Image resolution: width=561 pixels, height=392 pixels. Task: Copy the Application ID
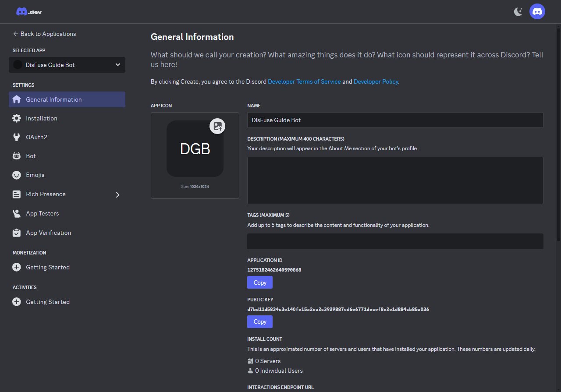click(x=260, y=283)
